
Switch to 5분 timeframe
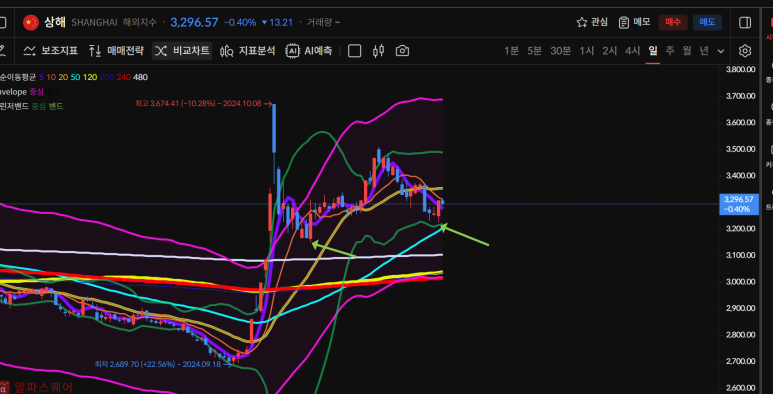(x=534, y=51)
